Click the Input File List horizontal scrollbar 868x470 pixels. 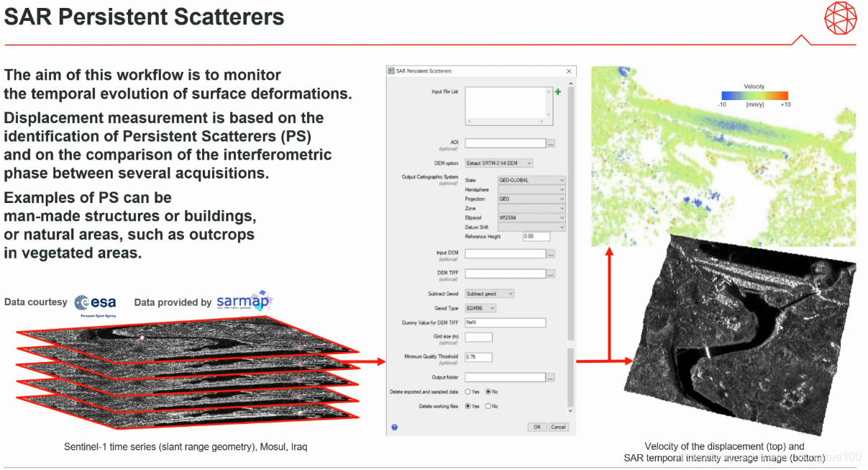pos(505,123)
